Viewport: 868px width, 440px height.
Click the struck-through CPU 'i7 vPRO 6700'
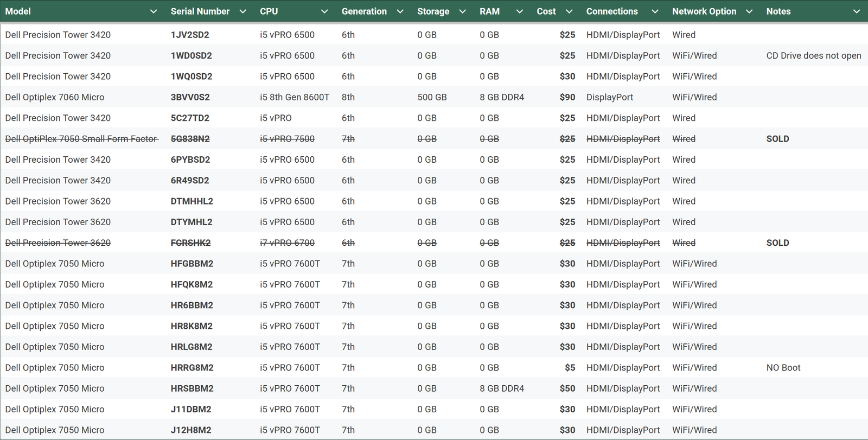287,243
